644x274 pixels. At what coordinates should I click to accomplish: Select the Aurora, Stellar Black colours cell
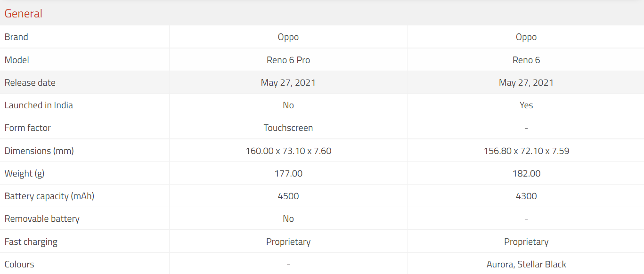point(526,264)
